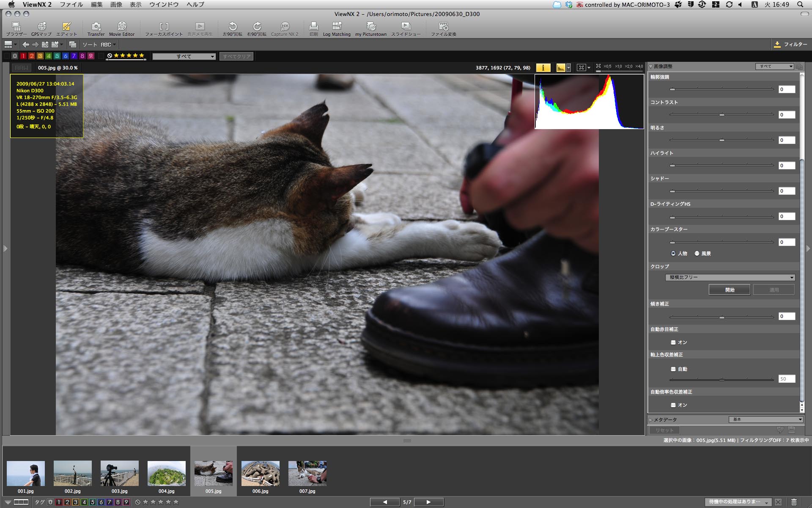Toggle the yellow image info icon
The width and height of the screenshot is (812, 508).
tap(543, 68)
